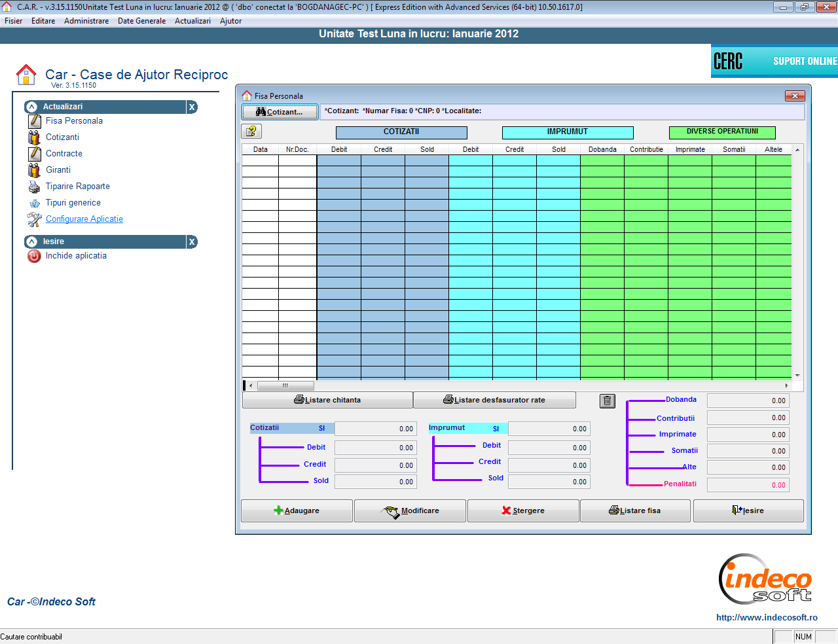Close the Actualizari panel with X

pos(192,107)
